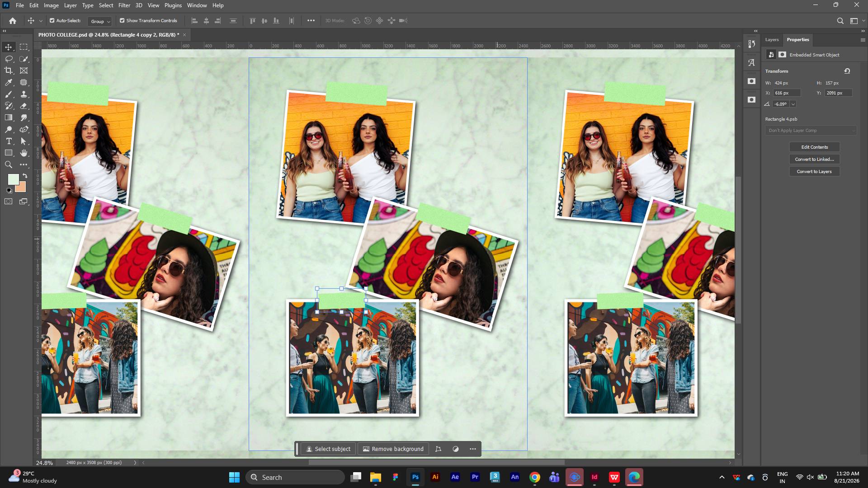The image size is (868, 488).
Task: Open the Group auto-select dropdown
Action: tap(100, 21)
